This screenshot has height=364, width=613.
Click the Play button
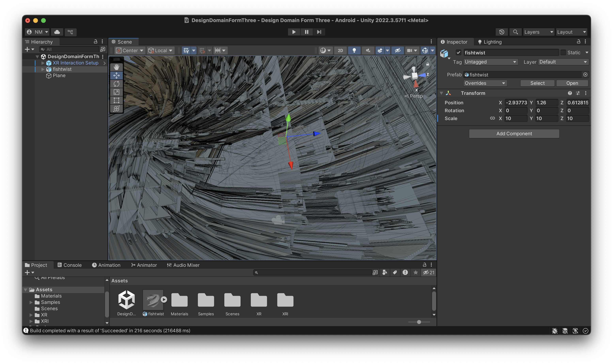pyautogui.click(x=294, y=32)
